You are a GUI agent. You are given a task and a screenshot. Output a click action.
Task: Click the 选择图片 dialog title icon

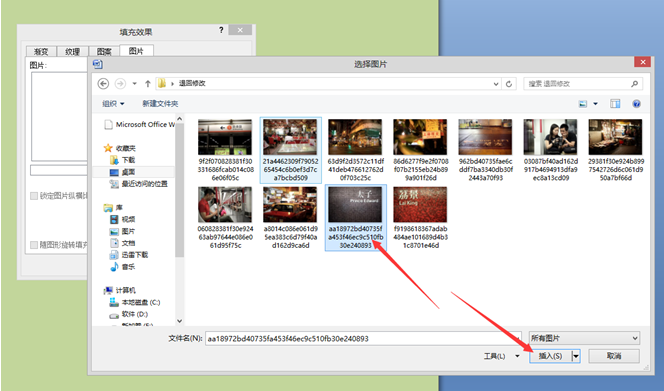click(x=98, y=64)
